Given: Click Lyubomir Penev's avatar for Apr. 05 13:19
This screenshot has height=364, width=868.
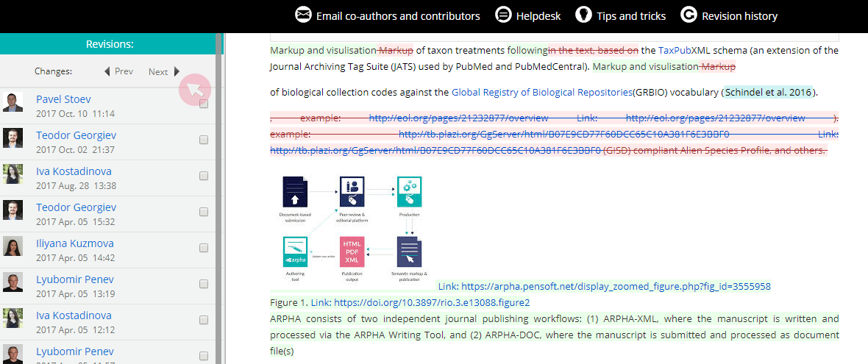Looking at the screenshot, I should tap(13, 282).
